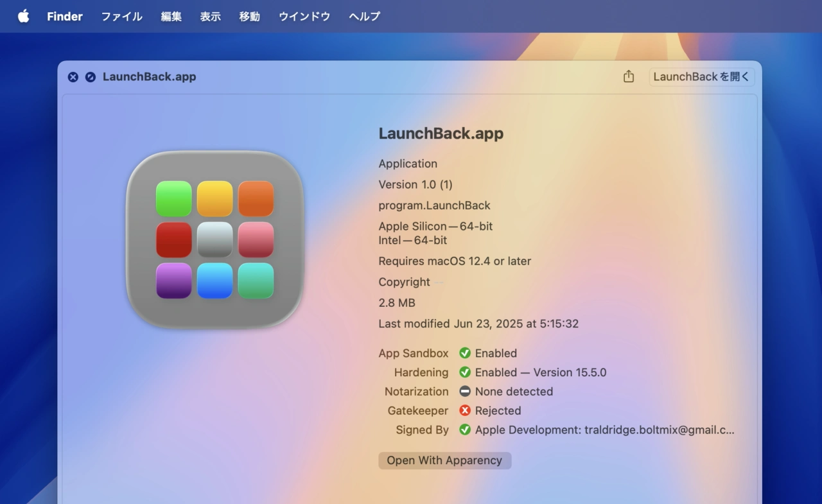The height and width of the screenshot is (504, 822).
Task: Click the Apple logo menu
Action: [x=23, y=16]
